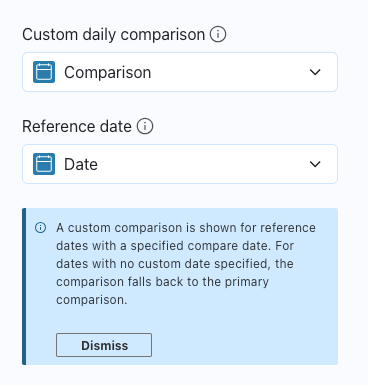Click info icon inside the blue notice
The height and width of the screenshot is (385, 368).
click(40, 228)
